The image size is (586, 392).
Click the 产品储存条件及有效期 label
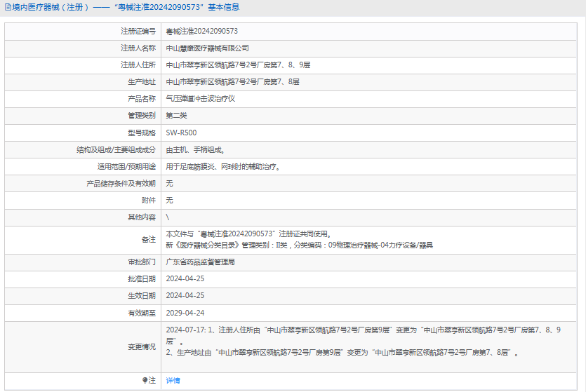(x=121, y=184)
